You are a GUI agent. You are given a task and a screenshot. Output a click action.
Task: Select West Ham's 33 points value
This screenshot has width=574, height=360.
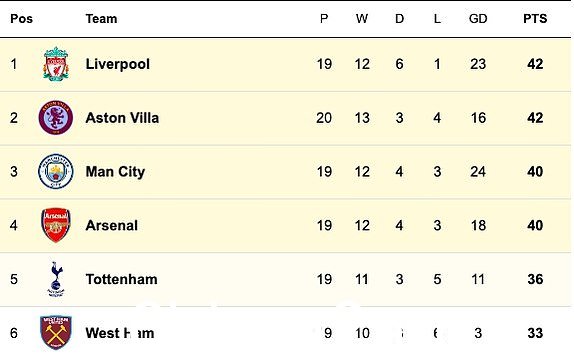(535, 333)
